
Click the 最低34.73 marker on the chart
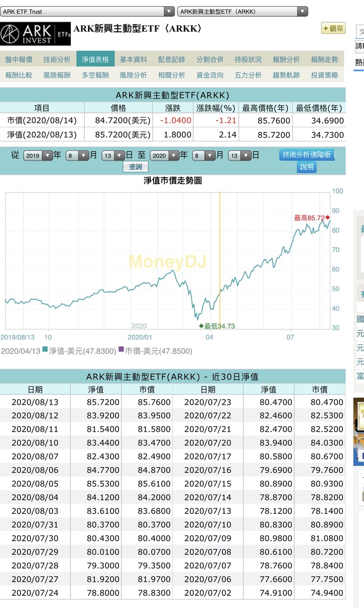pos(217,326)
